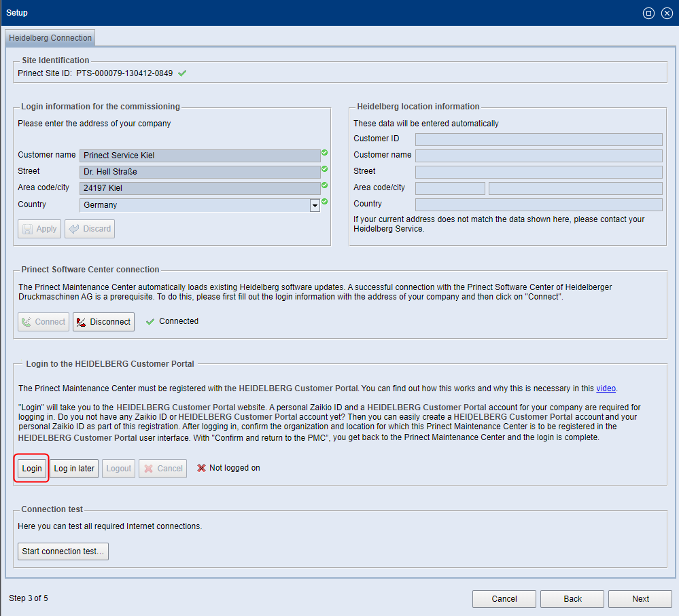Click the green check next to the Connected status
The height and width of the screenshot is (616, 679).
[x=150, y=321]
